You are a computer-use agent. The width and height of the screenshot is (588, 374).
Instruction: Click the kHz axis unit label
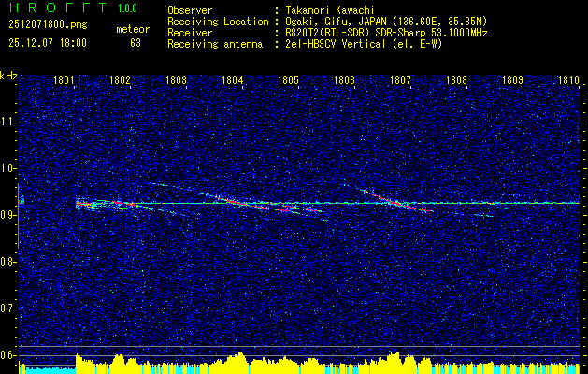pyautogui.click(x=8, y=77)
